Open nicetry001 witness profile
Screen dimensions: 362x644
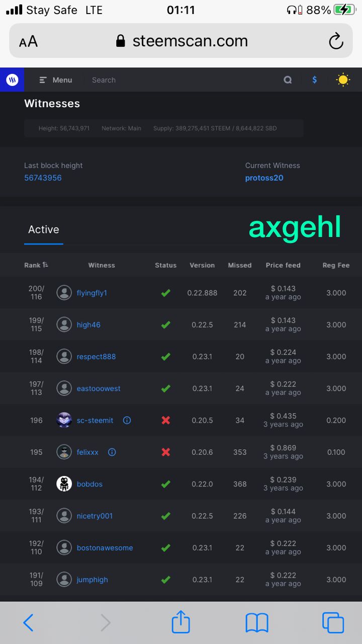tap(95, 516)
